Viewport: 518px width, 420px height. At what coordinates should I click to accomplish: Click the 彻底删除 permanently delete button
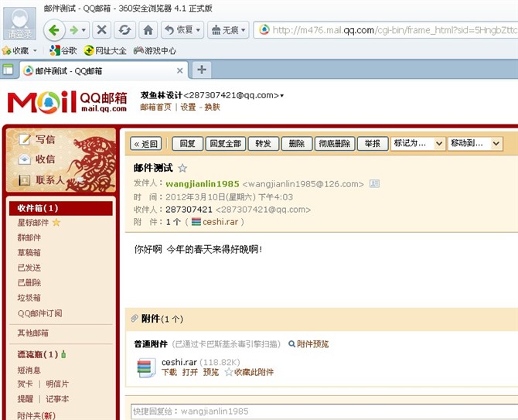(x=335, y=144)
